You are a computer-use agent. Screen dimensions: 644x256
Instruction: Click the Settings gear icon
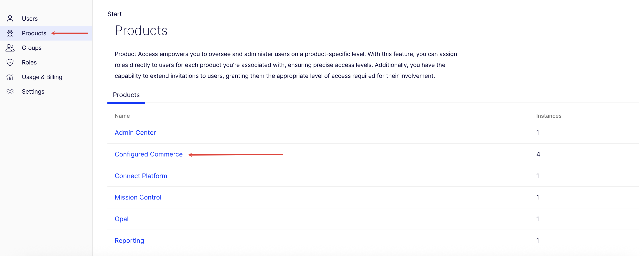click(x=10, y=91)
